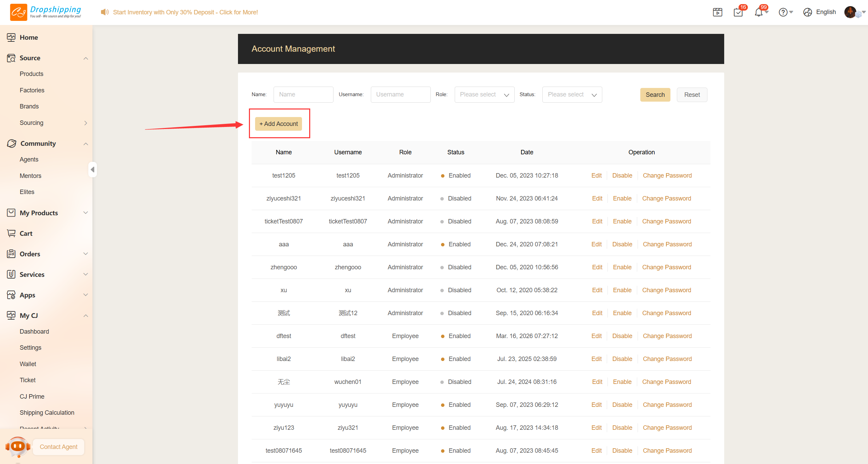Click the chatbot robot Contact Agent icon
Viewport: 868px width, 464px height.
(18, 447)
